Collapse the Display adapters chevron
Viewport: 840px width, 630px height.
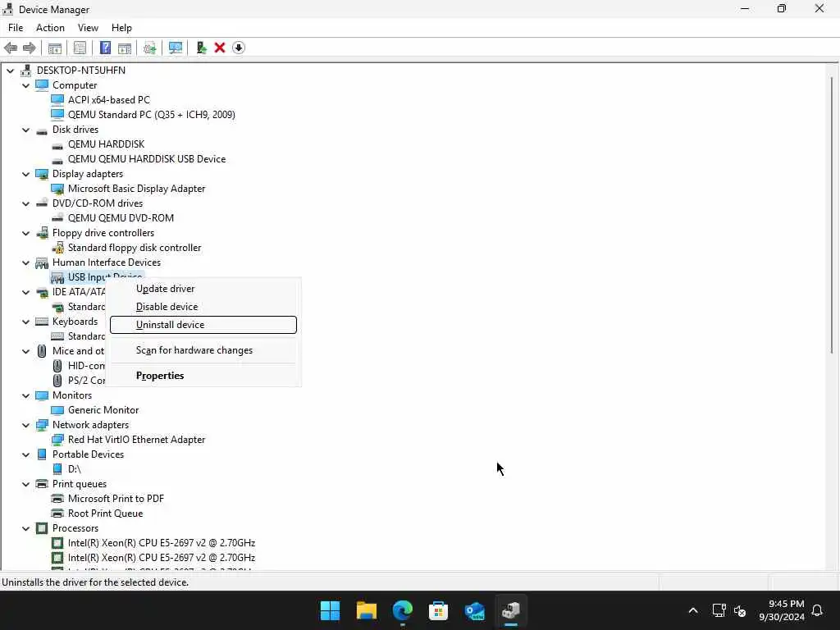point(25,174)
